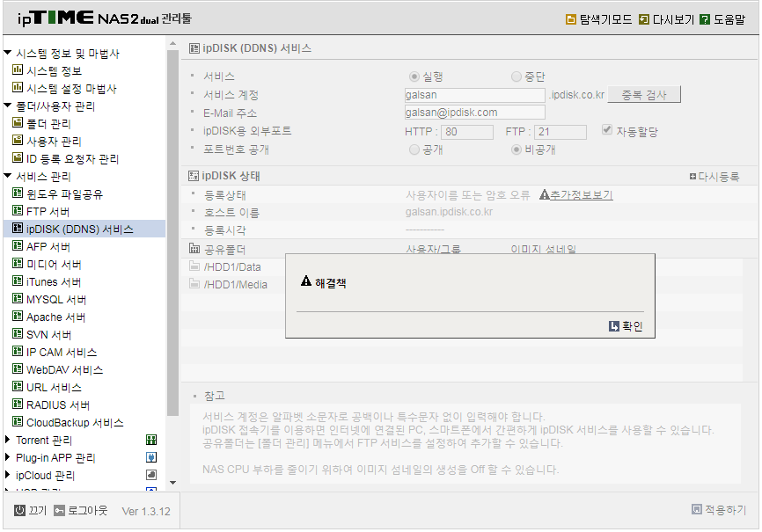Click the warning icon next to 추가정보보기
This screenshot has width=762, height=532.
point(545,195)
